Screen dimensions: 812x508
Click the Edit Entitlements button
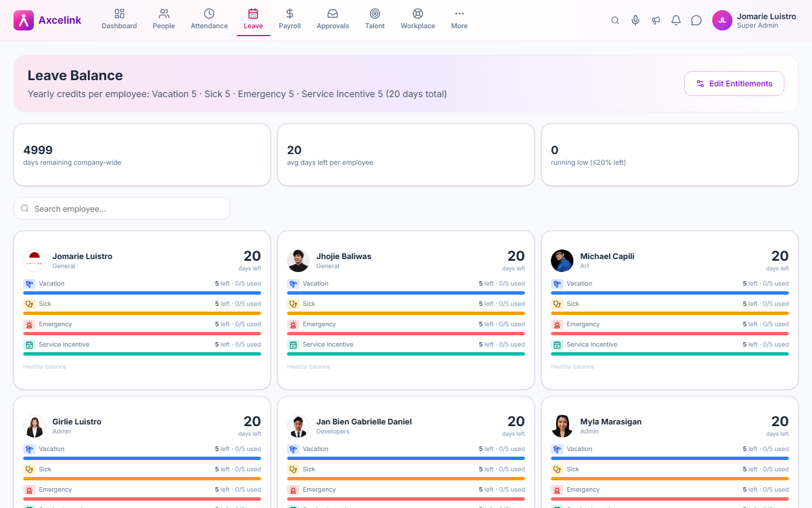pos(734,84)
